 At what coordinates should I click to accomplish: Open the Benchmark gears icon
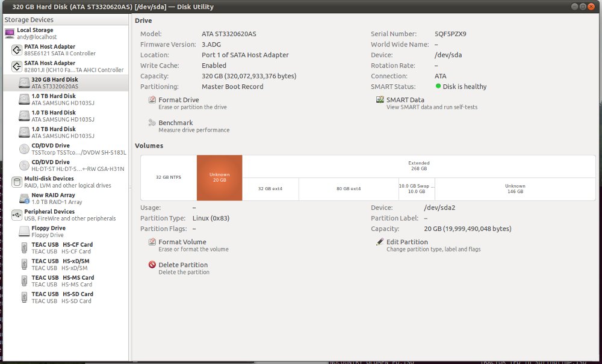pyautogui.click(x=152, y=123)
